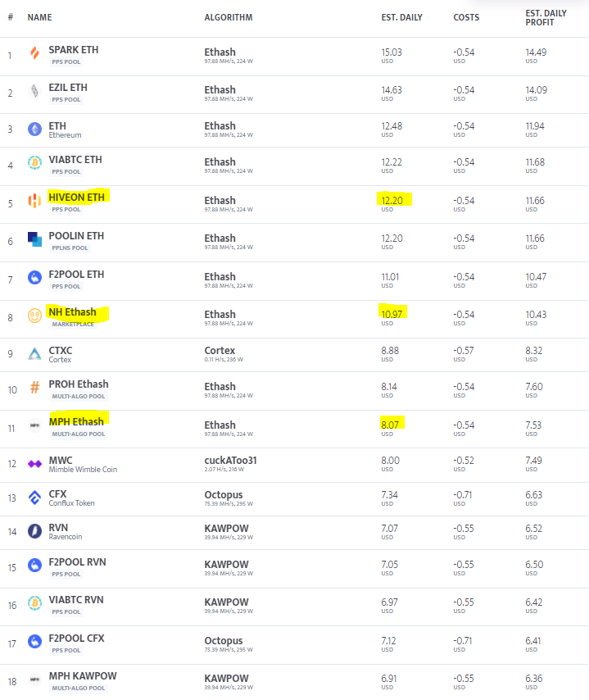Click the Mimble Wimble Coin purple icon
Image resolution: width=589 pixels, height=700 pixels.
(34, 464)
